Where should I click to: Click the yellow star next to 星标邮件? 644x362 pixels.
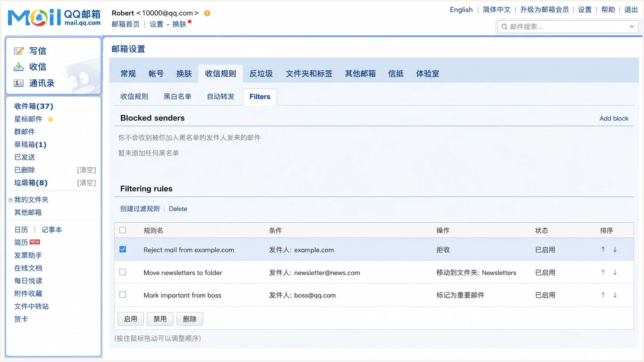tap(50, 119)
